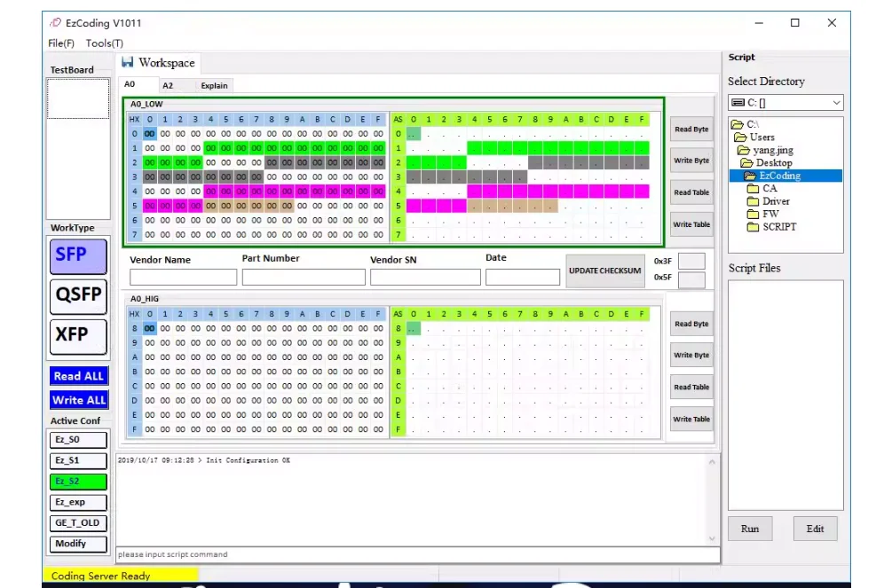Open the File(F) menu
Image resolution: width=884 pixels, height=588 pixels.
tap(61, 43)
